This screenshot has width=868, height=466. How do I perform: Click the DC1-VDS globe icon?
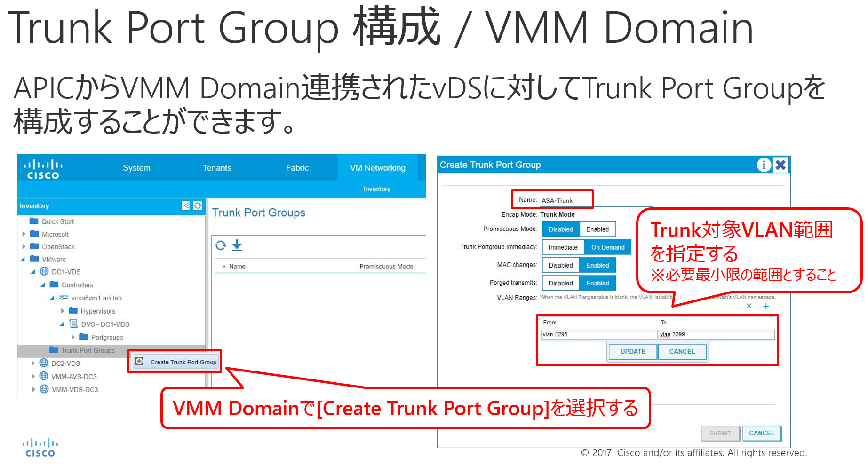44,271
